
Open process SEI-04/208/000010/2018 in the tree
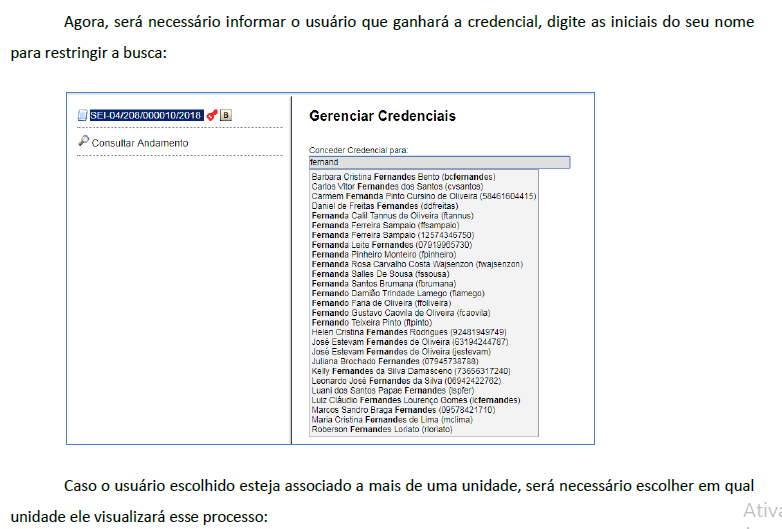point(146,115)
